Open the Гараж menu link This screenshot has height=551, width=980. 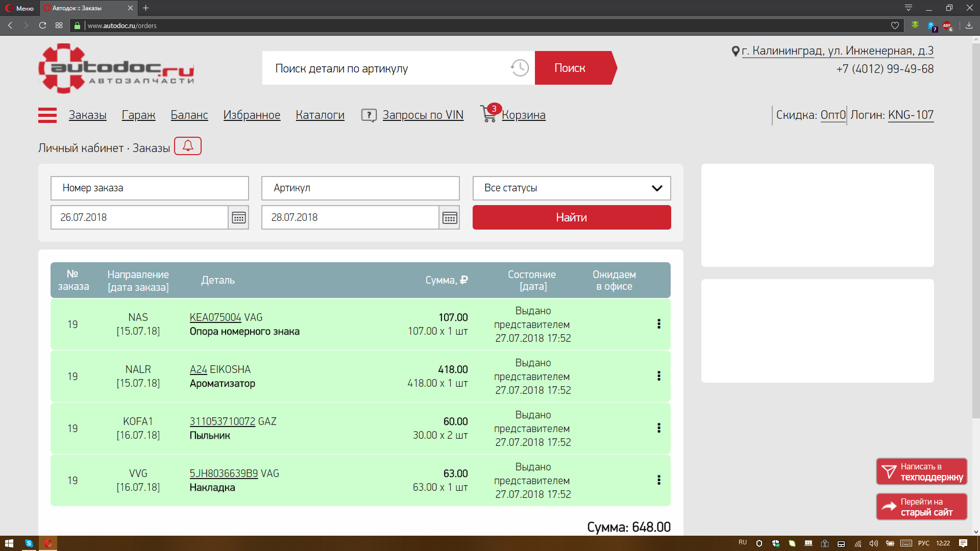click(138, 115)
